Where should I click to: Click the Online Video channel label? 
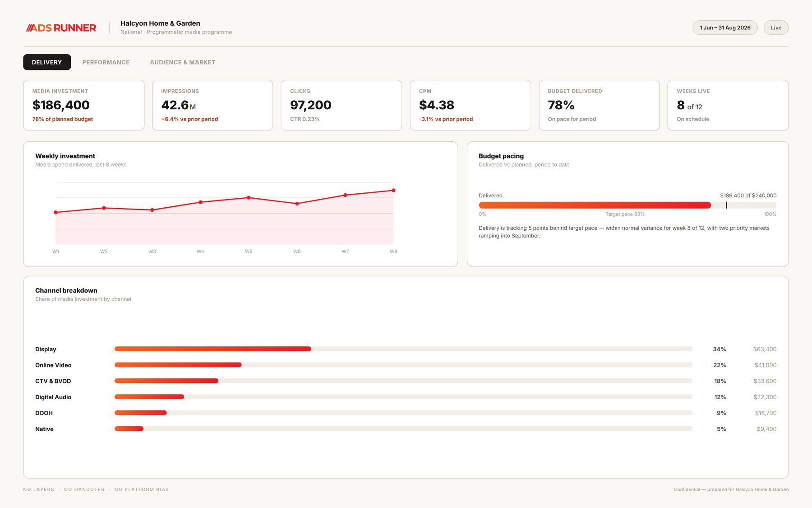point(53,365)
